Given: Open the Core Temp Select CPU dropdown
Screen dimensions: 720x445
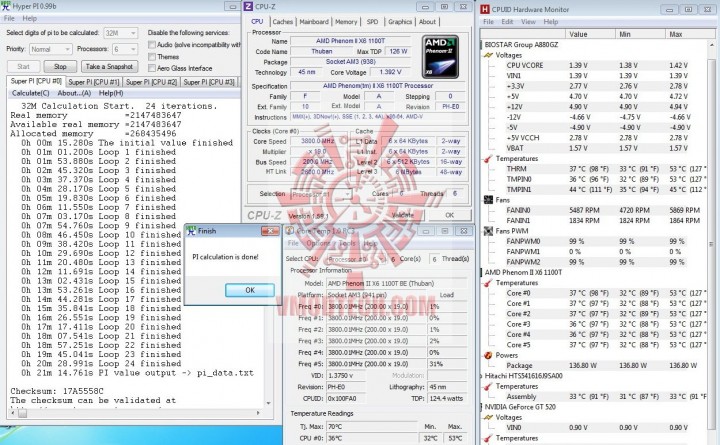Looking at the screenshot, I should (357, 259).
